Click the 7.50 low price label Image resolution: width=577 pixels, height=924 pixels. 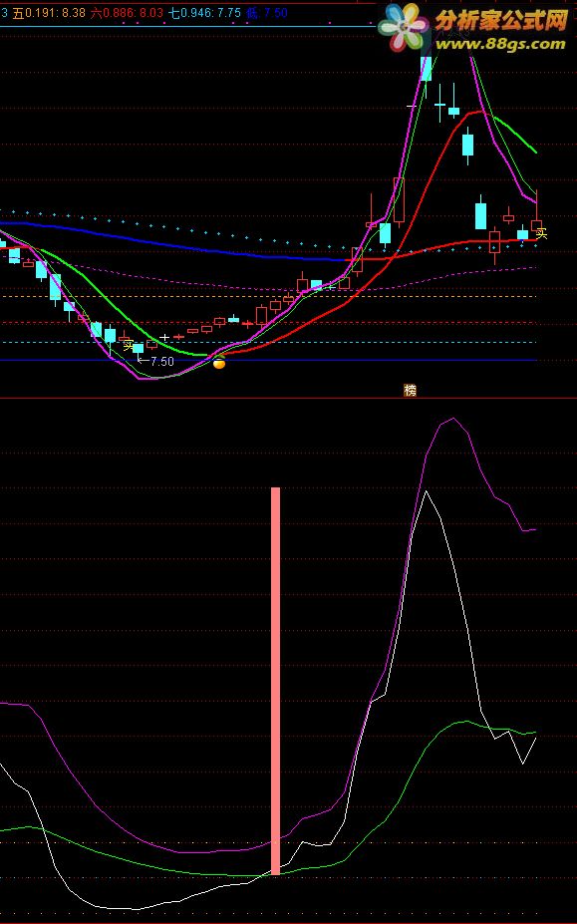(x=162, y=361)
